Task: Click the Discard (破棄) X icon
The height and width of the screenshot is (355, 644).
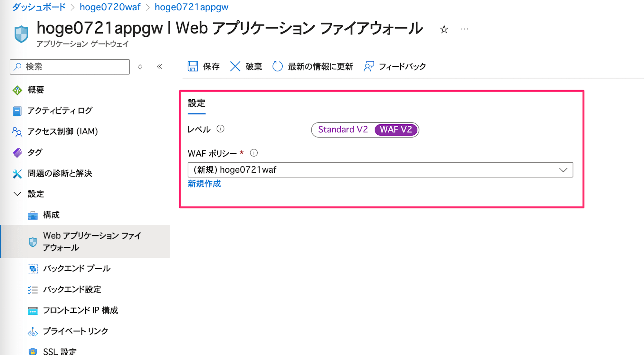Action: pyautogui.click(x=235, y=66)
